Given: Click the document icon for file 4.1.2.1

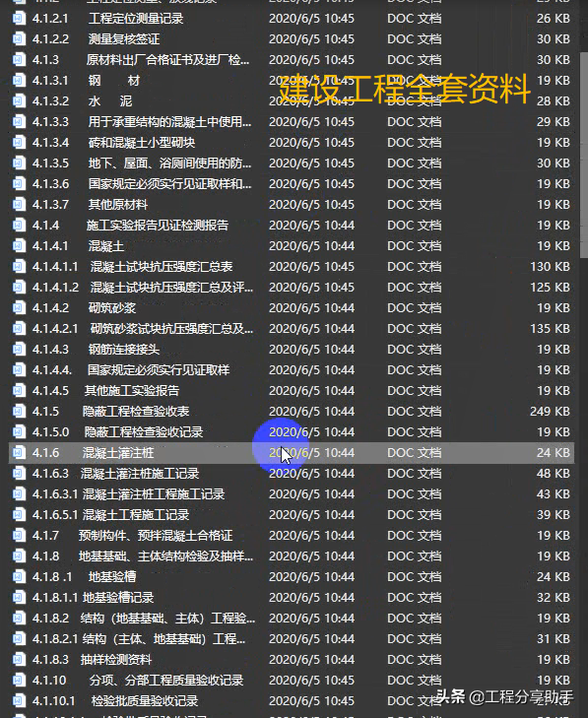Looking at the screenshot, I should click(19, 19).
